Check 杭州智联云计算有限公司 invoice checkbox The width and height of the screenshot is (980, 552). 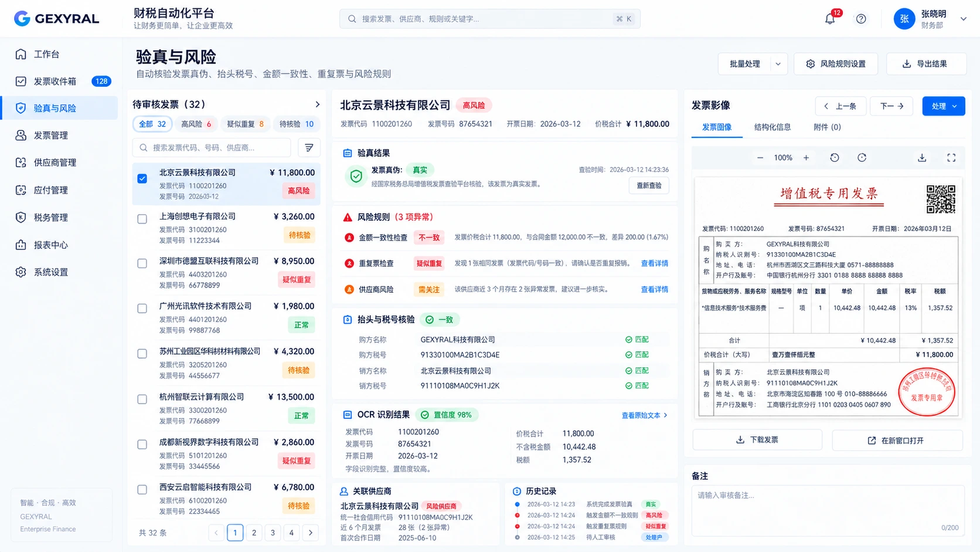pos(142,399)
